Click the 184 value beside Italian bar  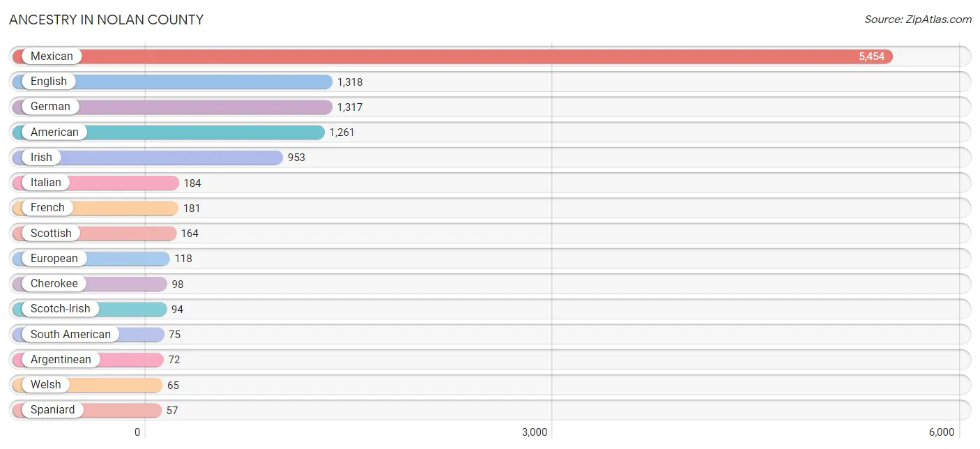[192, 183]
